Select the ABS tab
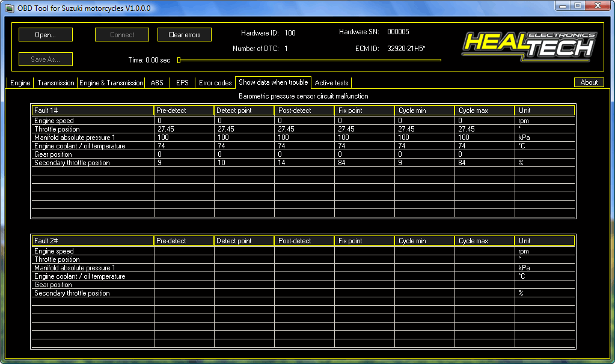615x364 pixels. point(157,83)
